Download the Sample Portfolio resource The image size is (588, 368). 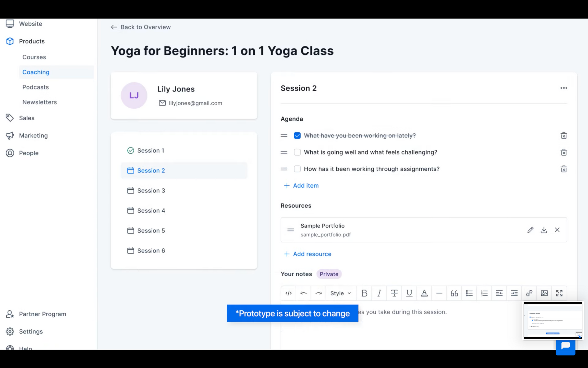click(544, 230)
